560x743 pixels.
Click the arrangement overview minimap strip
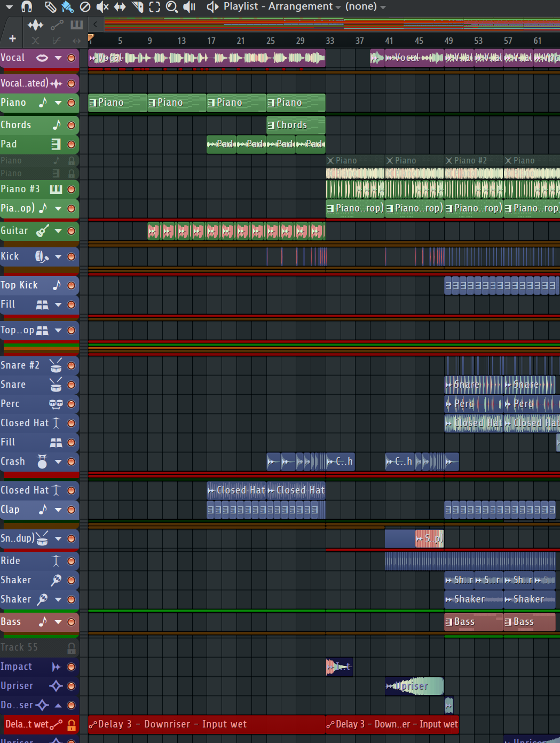tap(332, 25)
